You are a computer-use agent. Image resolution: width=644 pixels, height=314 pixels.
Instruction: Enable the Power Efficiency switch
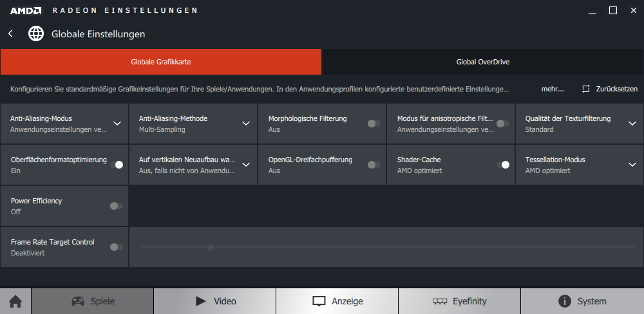(117, 206)
